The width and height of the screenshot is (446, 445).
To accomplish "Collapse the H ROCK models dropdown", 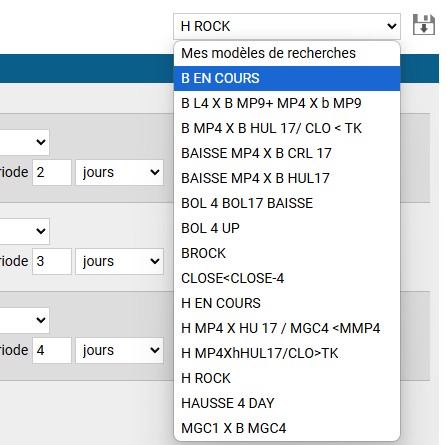I will [287, 26].
